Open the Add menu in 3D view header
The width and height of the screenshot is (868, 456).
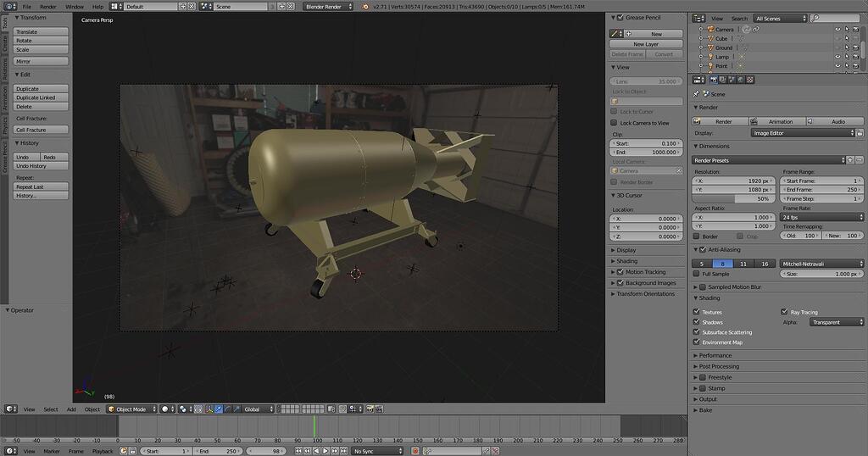[71, 409]
